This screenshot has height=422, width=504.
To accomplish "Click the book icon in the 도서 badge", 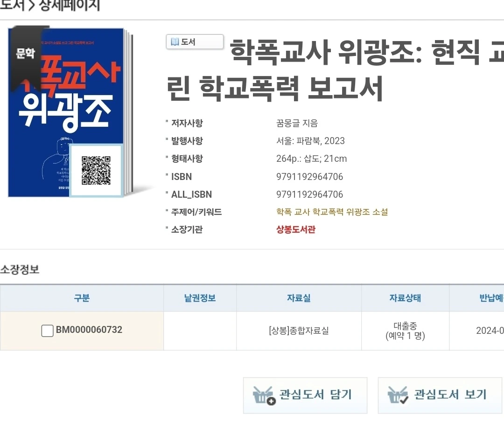I will 175,42.
